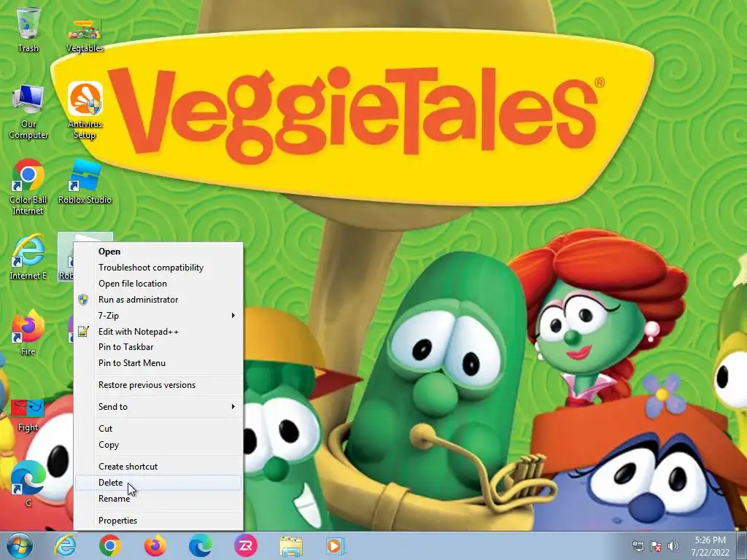The image size is (747, 560).
Task: Choose Properties from the context menu
Action: pyautogui.click(x=158, y=521)
